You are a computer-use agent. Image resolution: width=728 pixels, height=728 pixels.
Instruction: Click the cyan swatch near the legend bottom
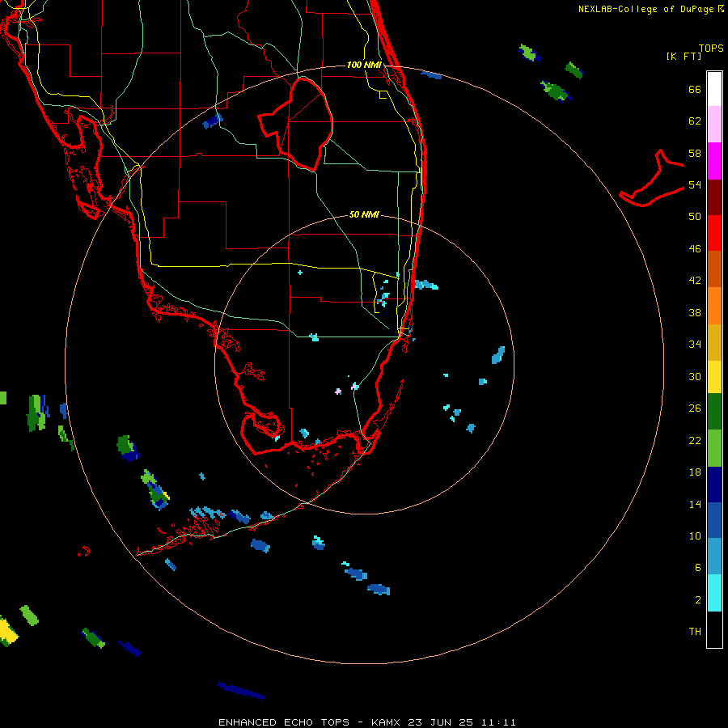[x=714, y=593]
